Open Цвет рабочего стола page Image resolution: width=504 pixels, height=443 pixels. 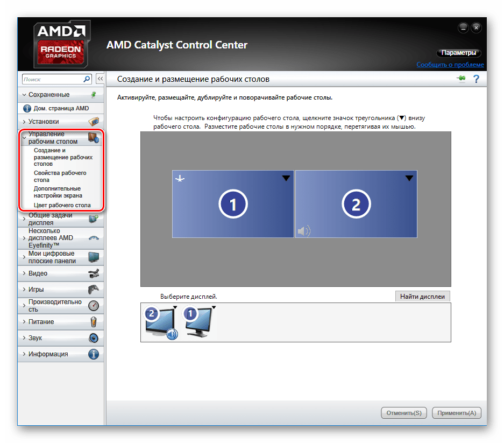pos(62,205)
